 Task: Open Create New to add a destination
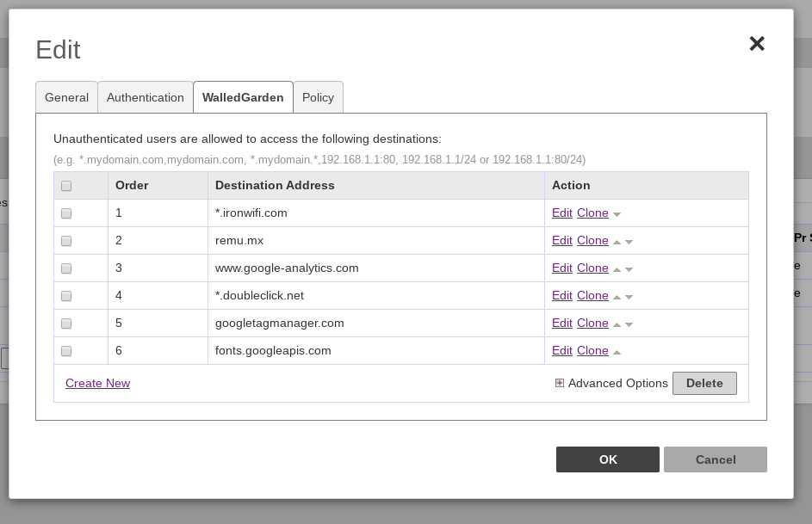coord(97,383)
